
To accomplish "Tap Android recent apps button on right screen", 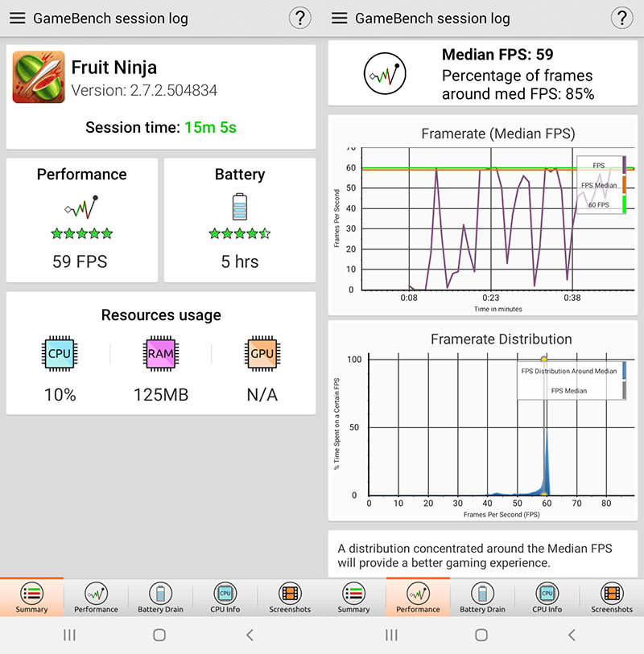I will tap(391, 635).
